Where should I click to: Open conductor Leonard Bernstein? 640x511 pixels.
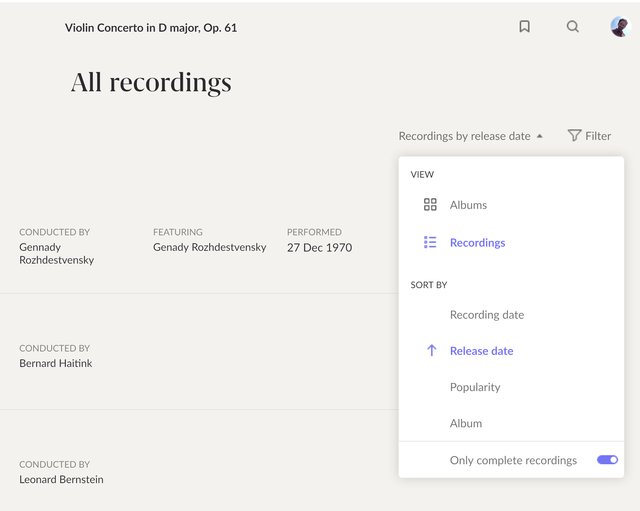(61, 479)
